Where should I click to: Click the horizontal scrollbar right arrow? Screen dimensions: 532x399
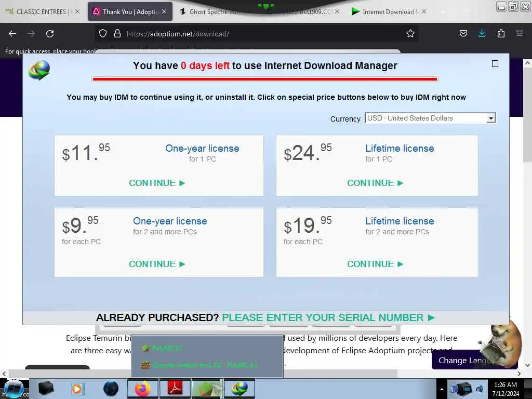(x=519, y=374)
